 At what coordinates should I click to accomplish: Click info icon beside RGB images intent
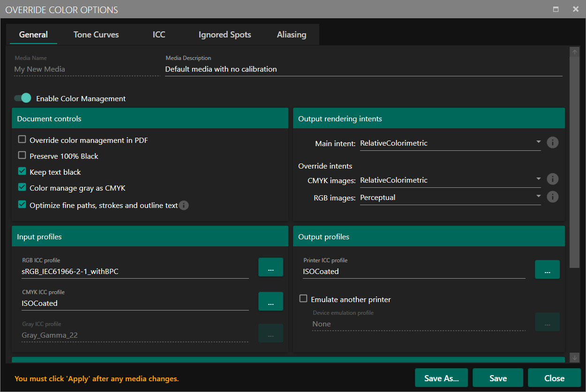pos(553,197)
